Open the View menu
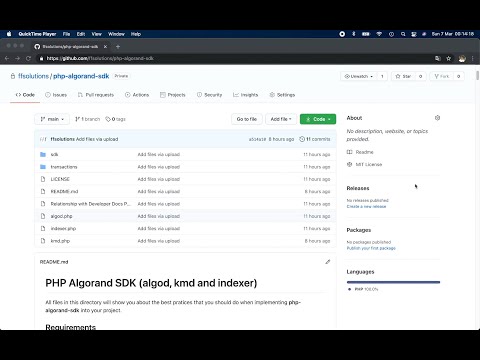 [x=96, y=34]
